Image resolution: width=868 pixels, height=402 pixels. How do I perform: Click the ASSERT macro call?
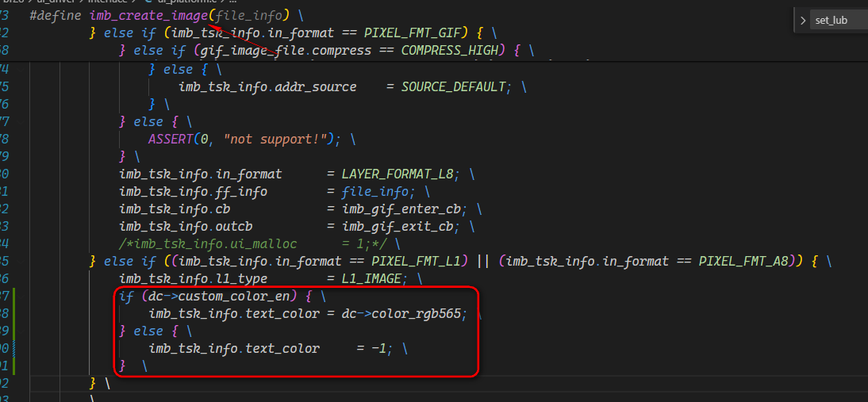[171, 139]
